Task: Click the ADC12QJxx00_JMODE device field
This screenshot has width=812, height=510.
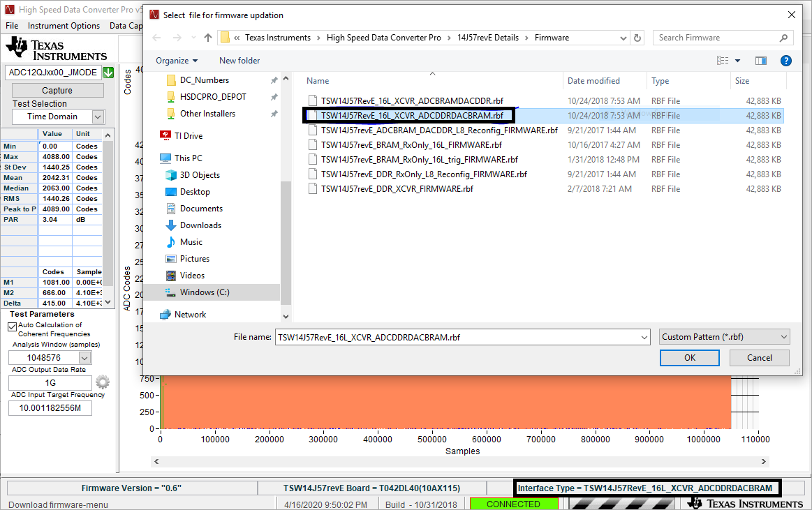Action: [x=53, y=73]
